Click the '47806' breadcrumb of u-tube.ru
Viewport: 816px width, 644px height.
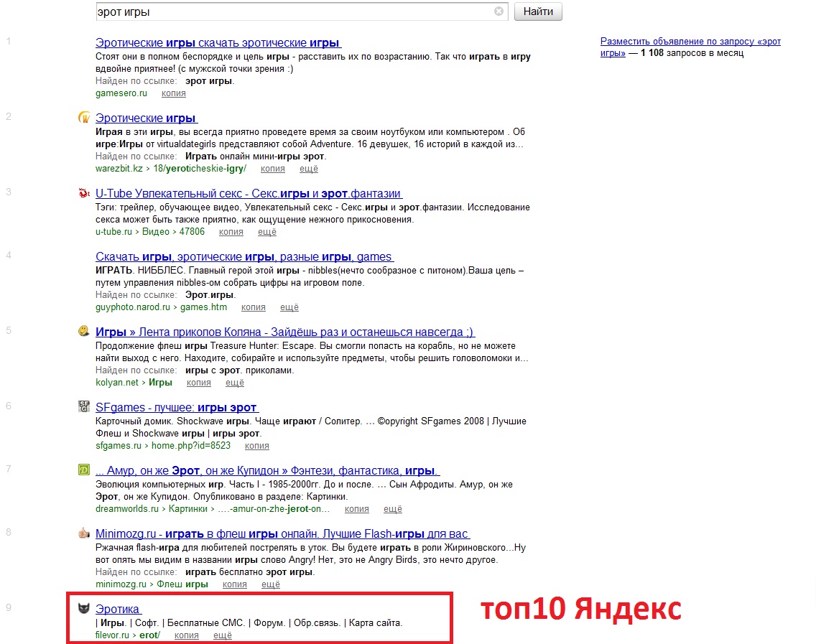192,231
